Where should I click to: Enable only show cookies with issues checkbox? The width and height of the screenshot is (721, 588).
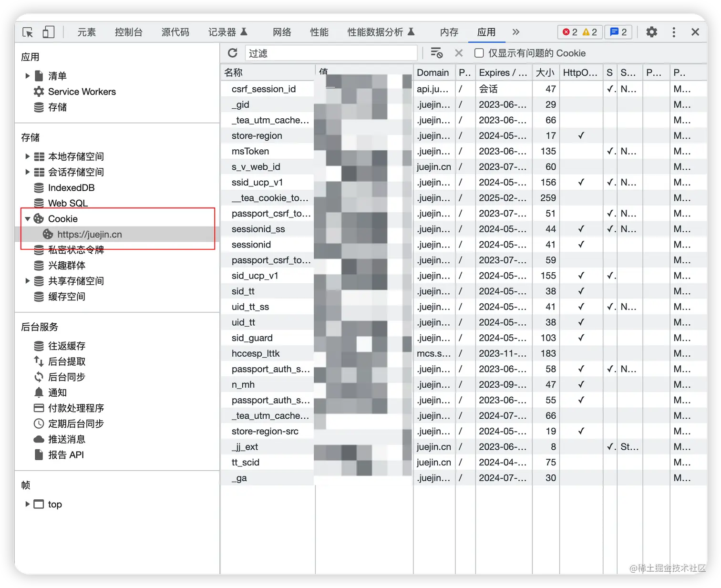pos(479,53)
